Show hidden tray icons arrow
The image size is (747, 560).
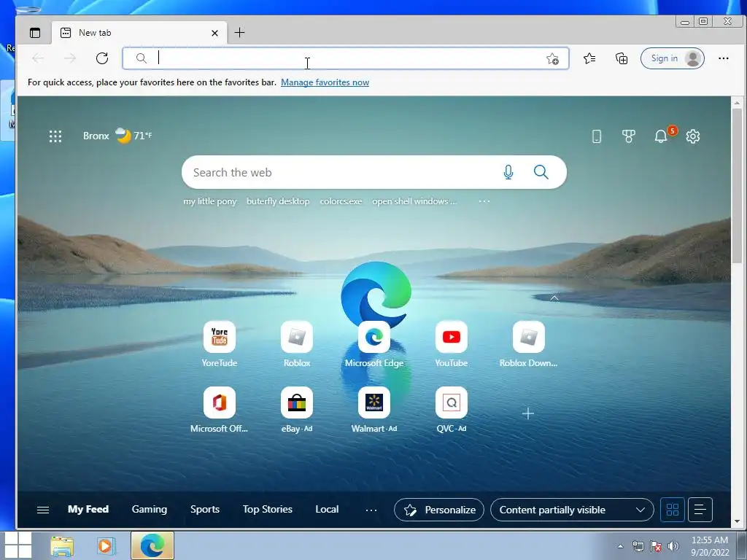pos(620,546)
